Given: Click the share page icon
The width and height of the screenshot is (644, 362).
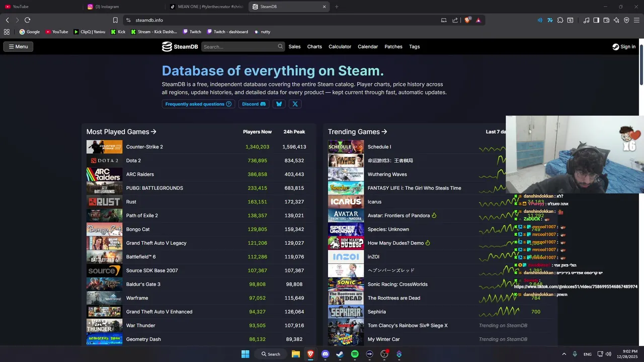Looking at the screenshot, I should 455,20.
